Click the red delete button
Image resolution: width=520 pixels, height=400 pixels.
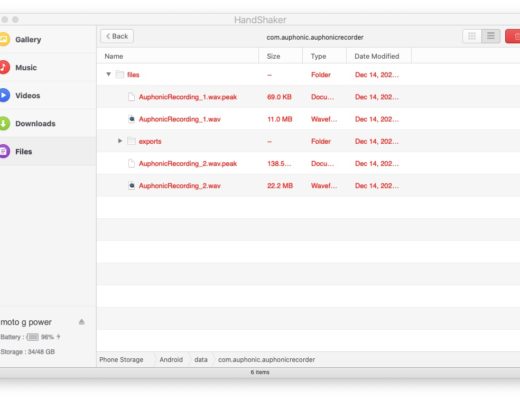(513, 36)
